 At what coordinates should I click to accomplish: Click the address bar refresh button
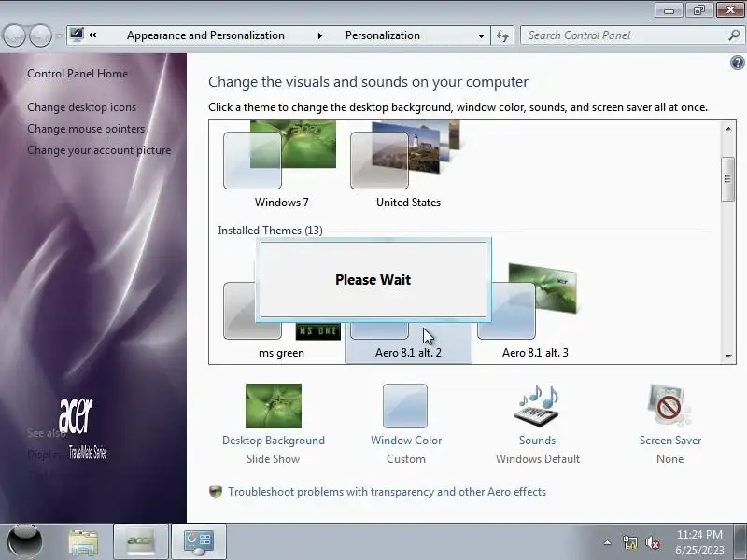pos(502,35)
